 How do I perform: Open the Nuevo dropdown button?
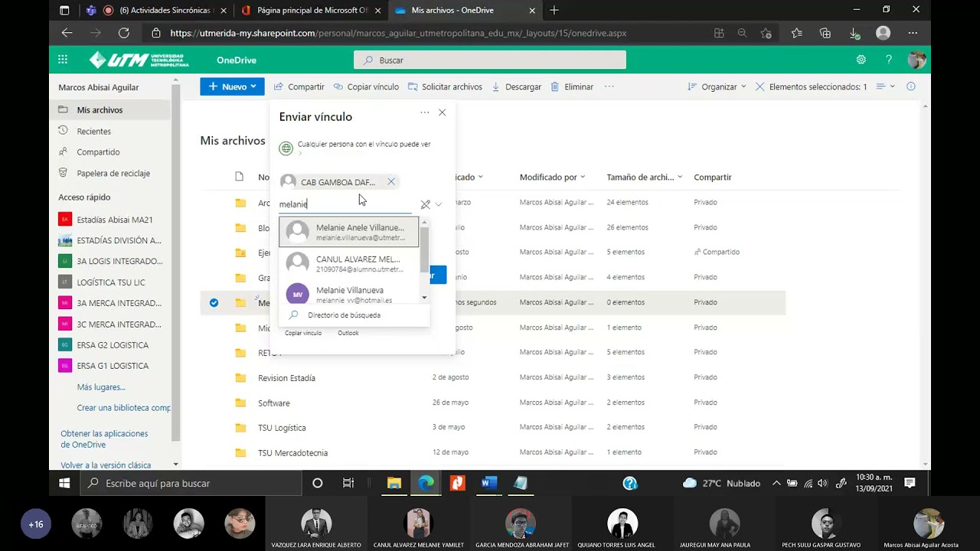pos(232,86)
